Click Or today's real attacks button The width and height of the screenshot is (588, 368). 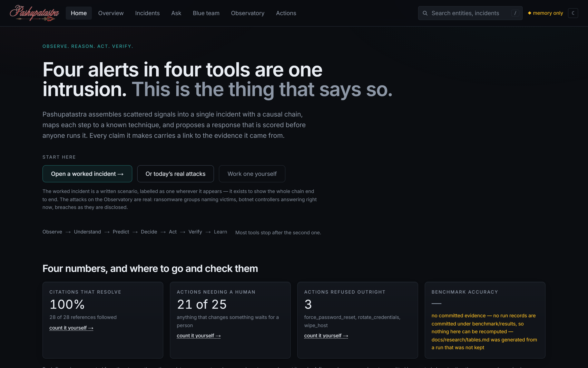pos(175,174)
